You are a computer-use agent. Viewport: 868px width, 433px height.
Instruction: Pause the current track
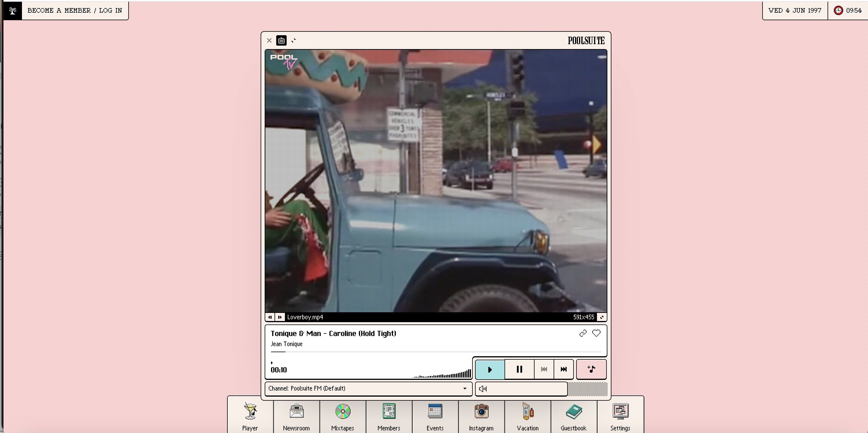pos(519,369)
